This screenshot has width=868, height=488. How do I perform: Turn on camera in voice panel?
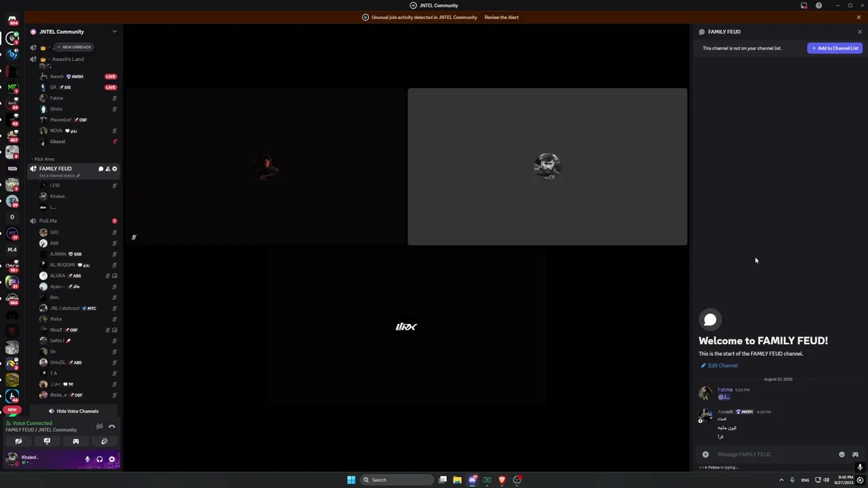point(18,441)
